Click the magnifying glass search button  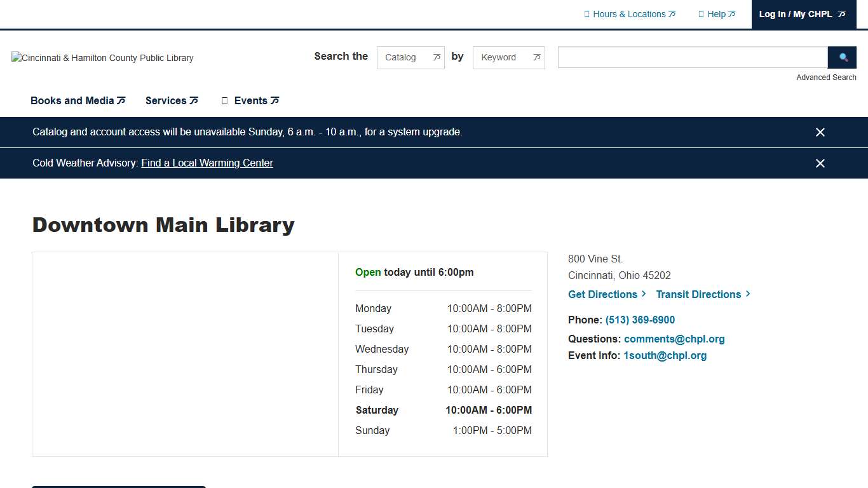[x=843, y=57]
